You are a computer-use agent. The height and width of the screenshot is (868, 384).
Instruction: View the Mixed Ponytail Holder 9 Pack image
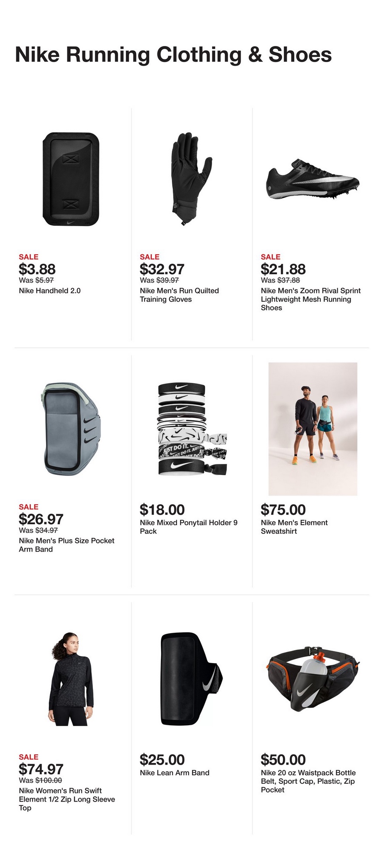[191, 429]
